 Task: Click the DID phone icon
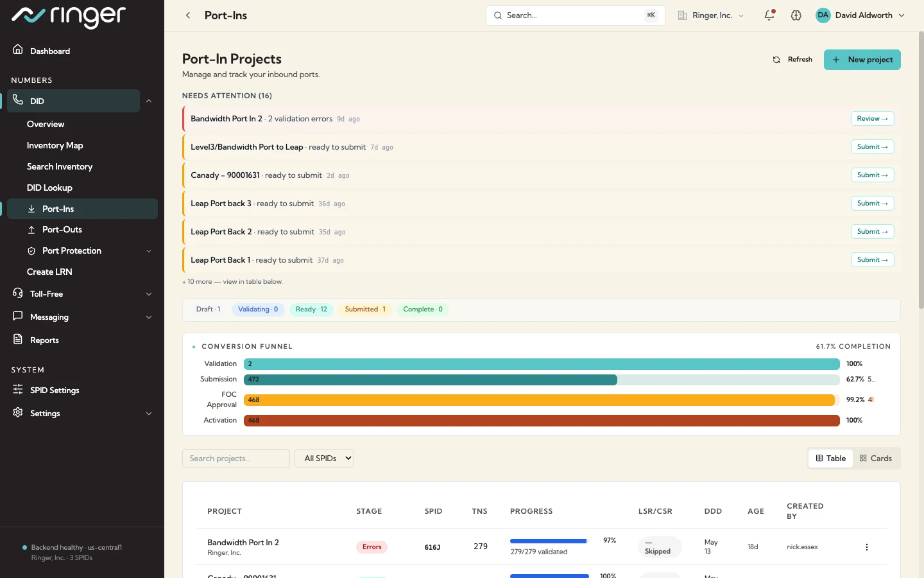[18, 100]
